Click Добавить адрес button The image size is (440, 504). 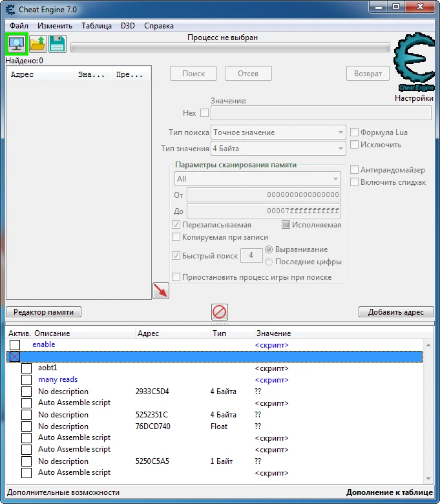click(x=396, y=312)
